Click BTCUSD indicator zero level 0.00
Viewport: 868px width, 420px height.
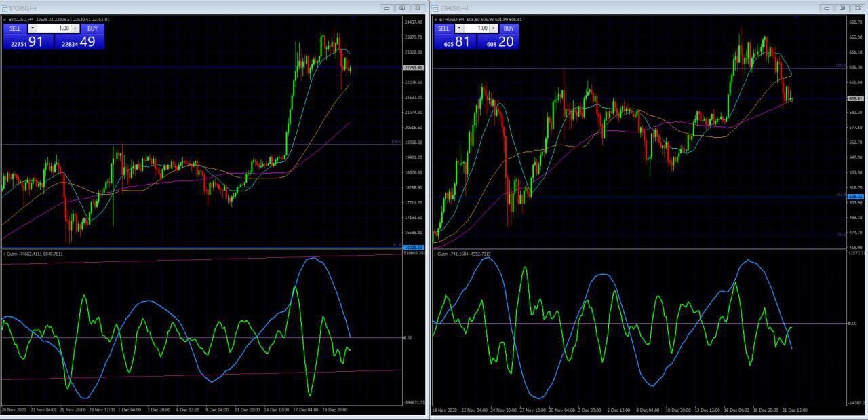click(408, 337)
